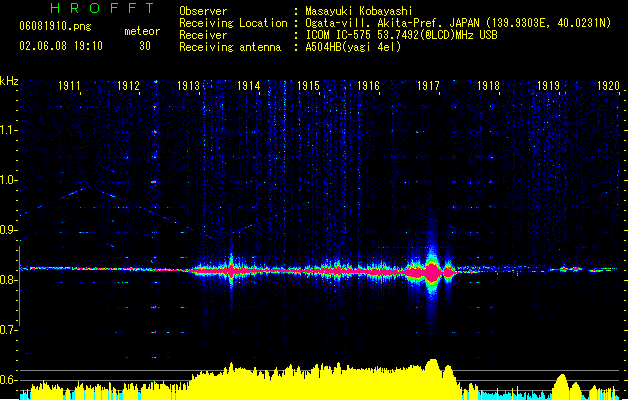Click the timestamp 02.06.08 19:10
This screenshot has height=400, width=629.
[x=61, y=46]
